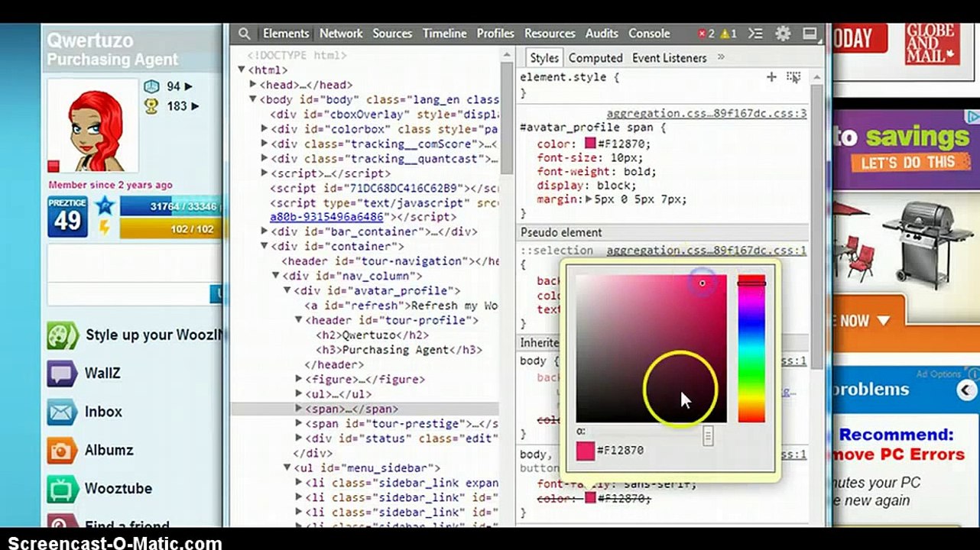Collapse the div id="container" node

pos(264,247)
